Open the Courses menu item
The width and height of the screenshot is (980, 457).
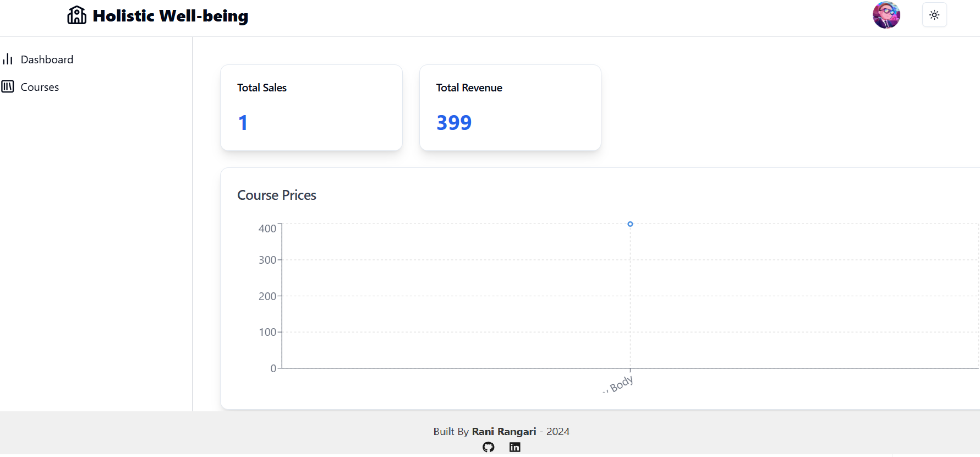[x=40, y=87]
